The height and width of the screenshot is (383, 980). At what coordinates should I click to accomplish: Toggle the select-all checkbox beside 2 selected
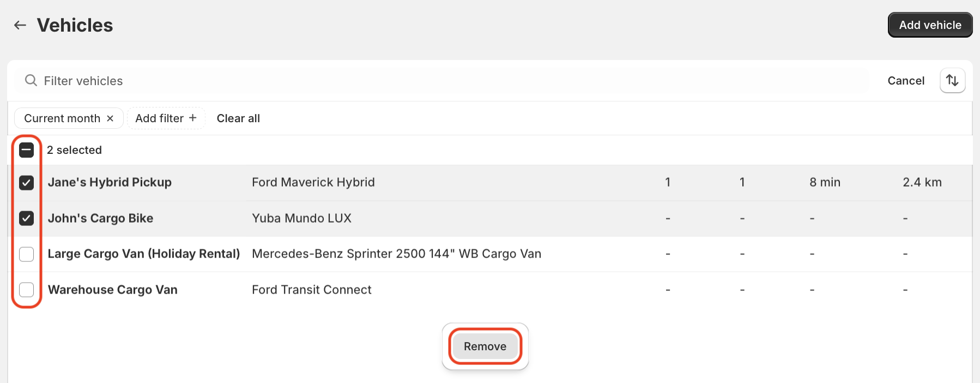(x=27, y=150)
